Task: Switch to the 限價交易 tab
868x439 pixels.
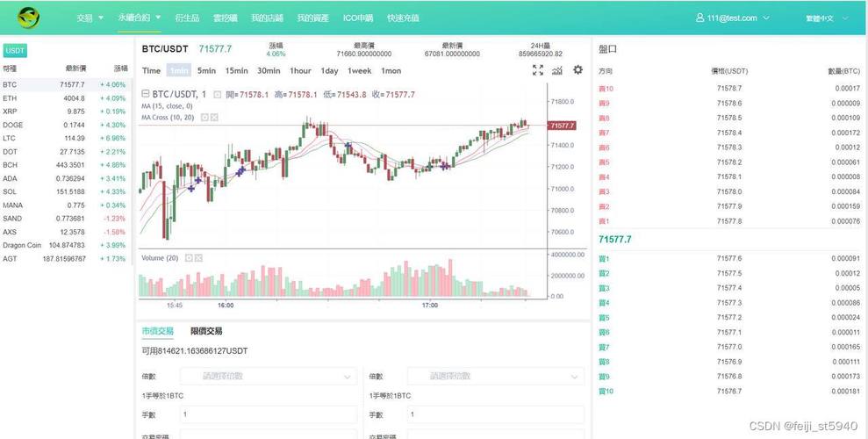Action: pos(206,331)
